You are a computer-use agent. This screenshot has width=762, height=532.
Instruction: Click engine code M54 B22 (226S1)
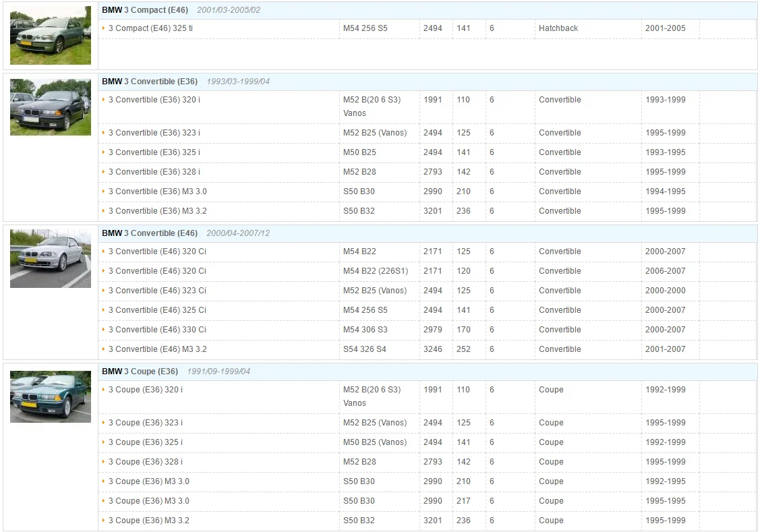coord(376,271)
